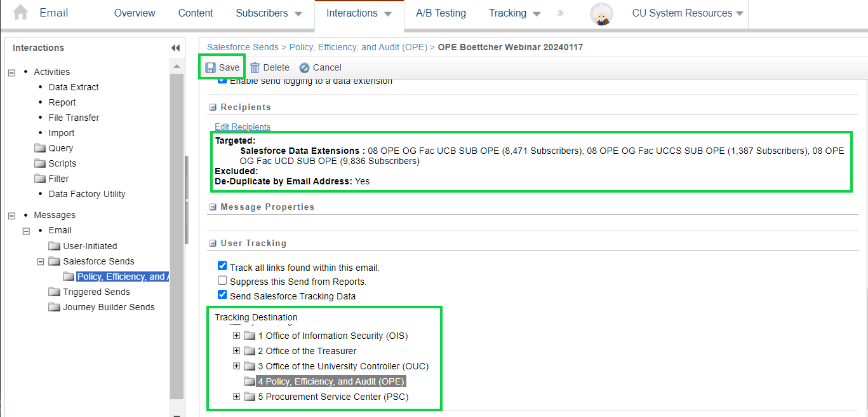Click Salesforce Sends in the breadcrumb
This screenshot has height=417, width=868.
pyautogui.click(x=243, y=47)
